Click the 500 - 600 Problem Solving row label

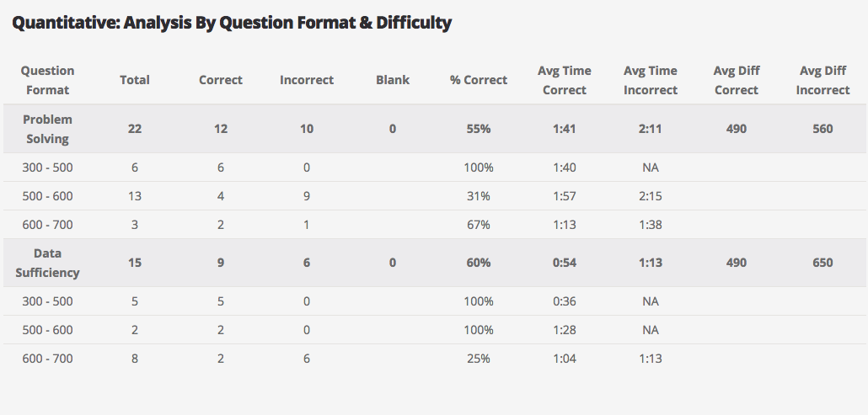coord(47,196)
